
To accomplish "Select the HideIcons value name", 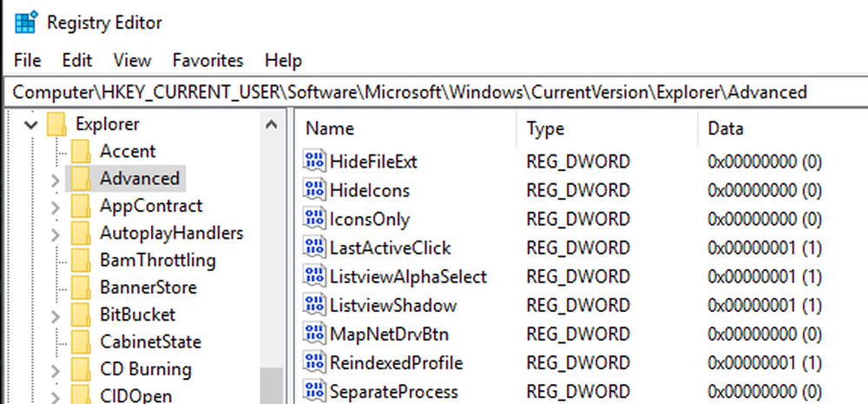I will click(370, 190).
